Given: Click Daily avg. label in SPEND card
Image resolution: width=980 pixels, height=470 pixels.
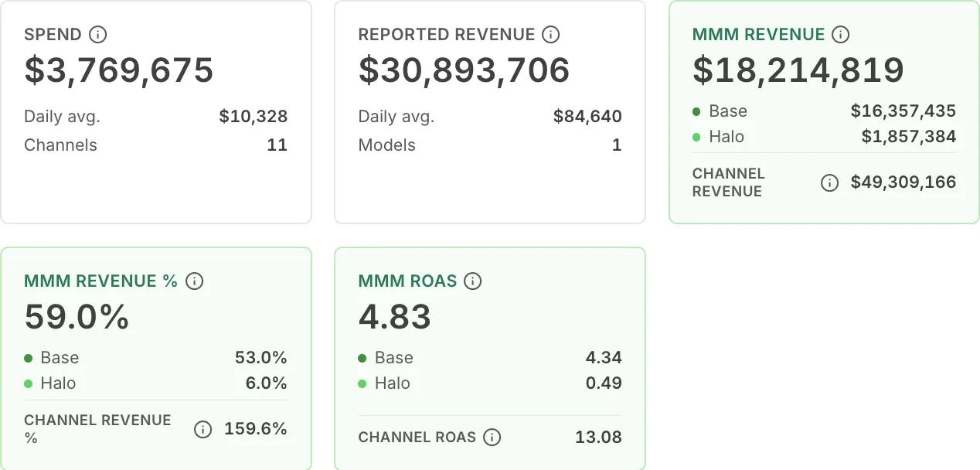Looking at the screenshot, I should click(63, 117).
